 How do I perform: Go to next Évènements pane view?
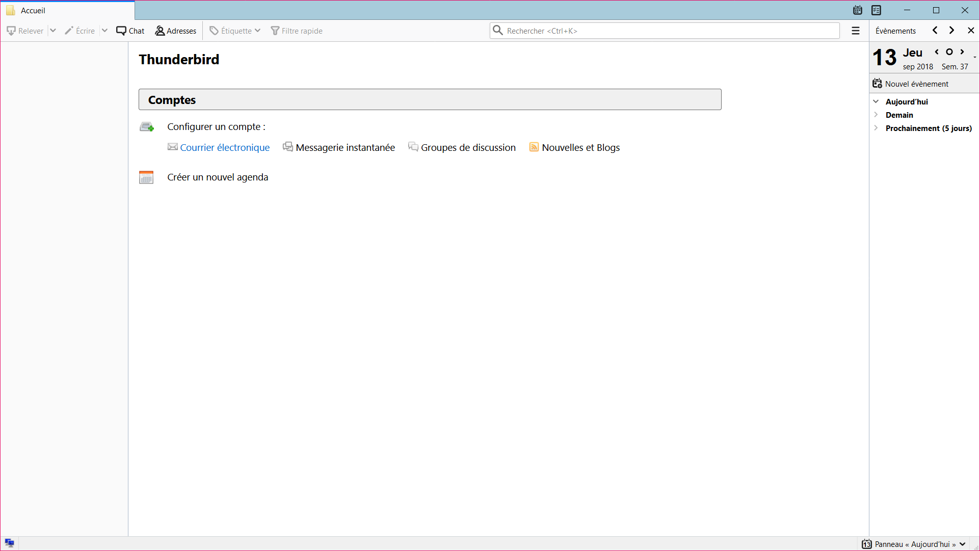pyautogui.click(x=952, y=31)
